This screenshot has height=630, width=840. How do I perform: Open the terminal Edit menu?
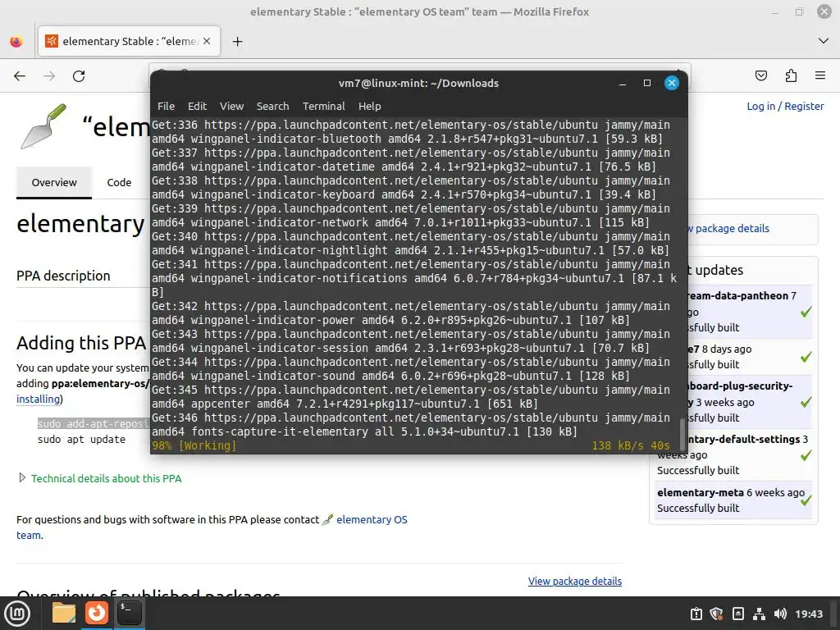point(197,106)
